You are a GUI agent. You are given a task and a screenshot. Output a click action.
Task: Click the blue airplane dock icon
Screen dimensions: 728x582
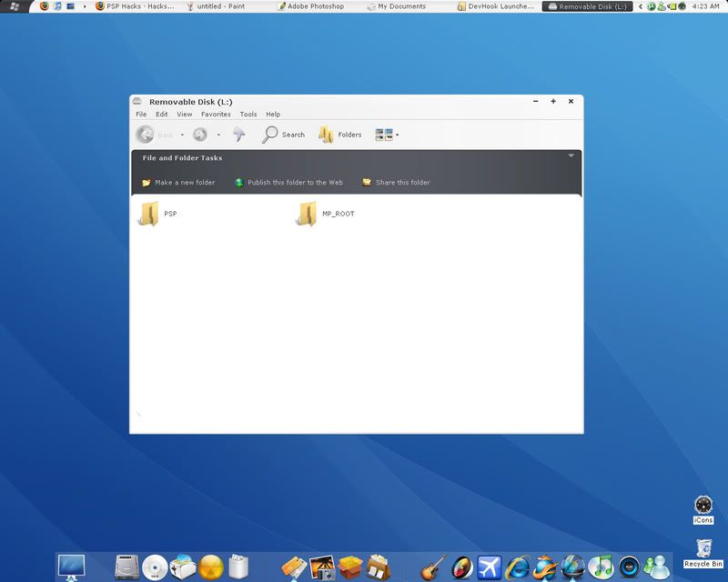click(x=490, y=567)
